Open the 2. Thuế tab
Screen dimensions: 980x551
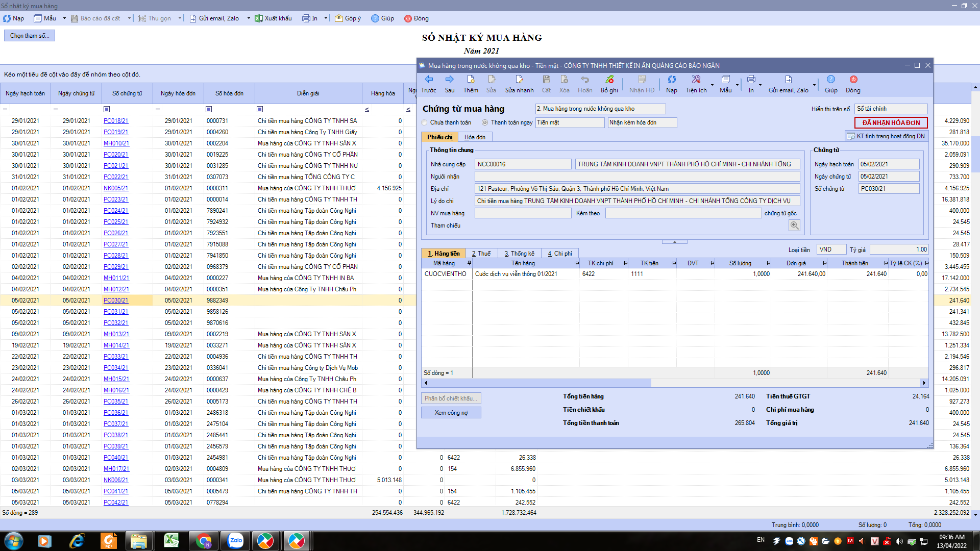481,254
